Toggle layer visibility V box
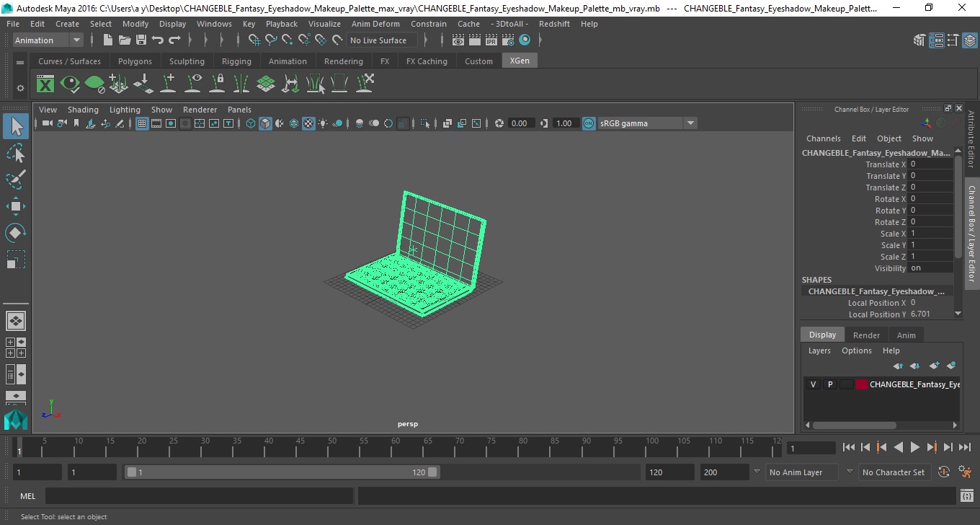Screen dimensions: 980x525 [813, 384]
